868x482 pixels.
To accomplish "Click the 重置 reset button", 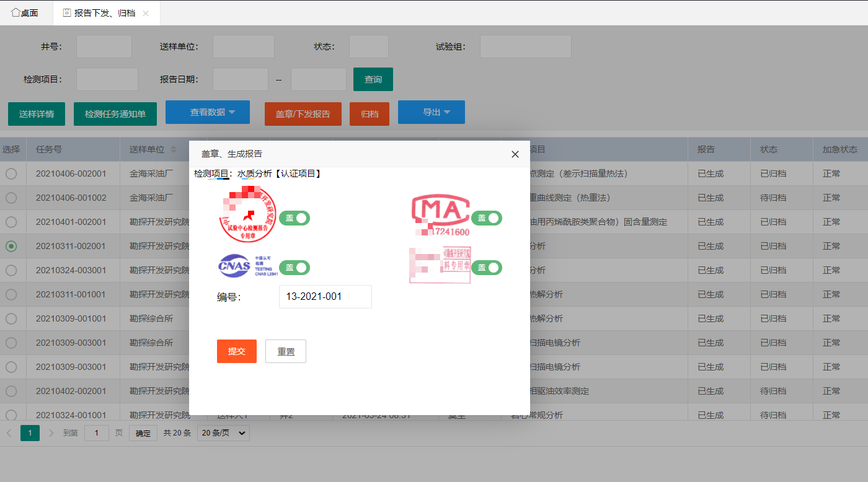I will coord(285,351).
